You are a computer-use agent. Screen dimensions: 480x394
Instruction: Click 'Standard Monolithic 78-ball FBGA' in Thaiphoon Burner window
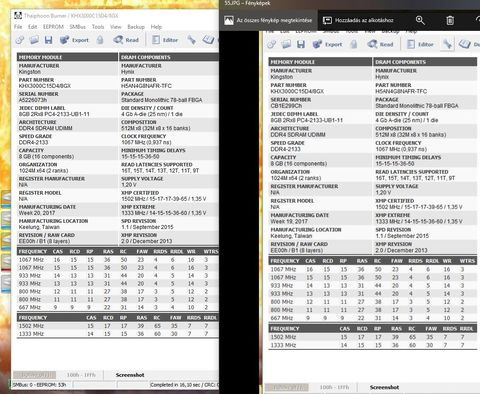pyautogui.click(x=162, y=100)
